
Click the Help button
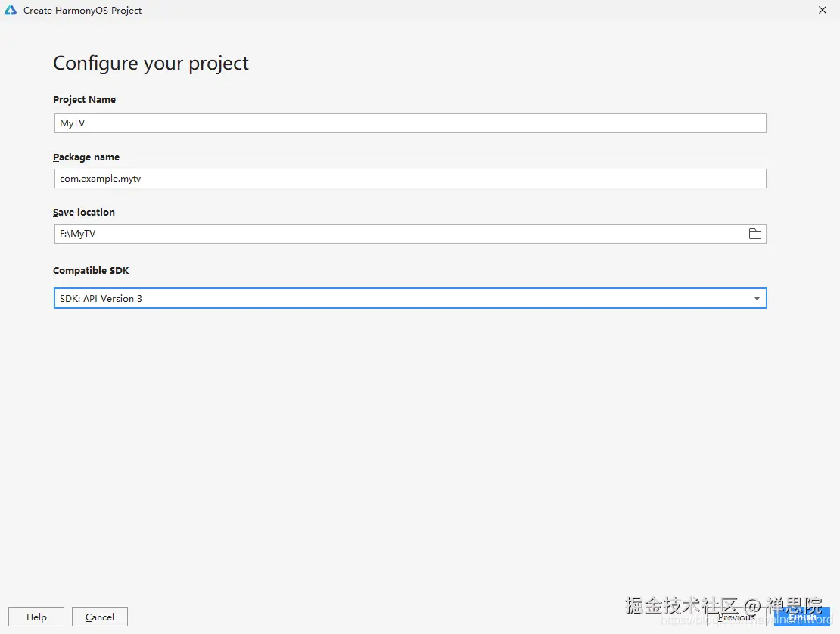tap(36, 617)
